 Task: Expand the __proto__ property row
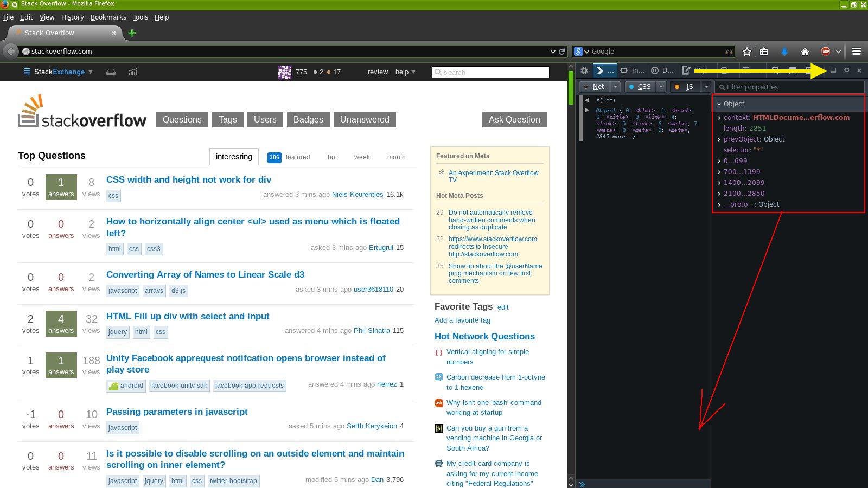(719, 204)
